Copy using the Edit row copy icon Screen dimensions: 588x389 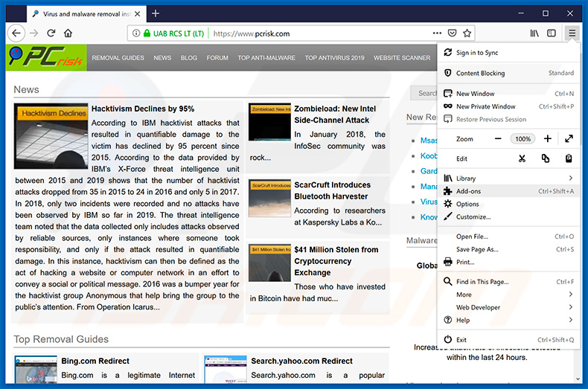pyautogui.click(x=546, y=159)
